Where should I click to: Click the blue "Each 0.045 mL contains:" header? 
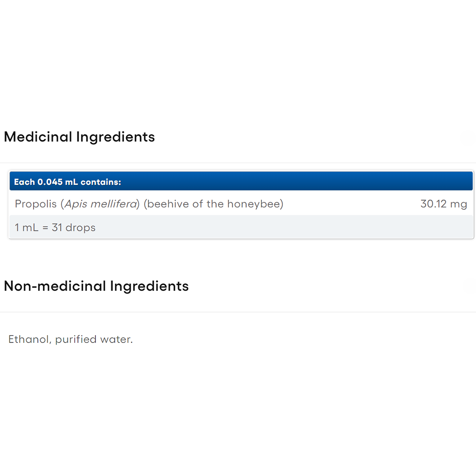pos(241,182)
